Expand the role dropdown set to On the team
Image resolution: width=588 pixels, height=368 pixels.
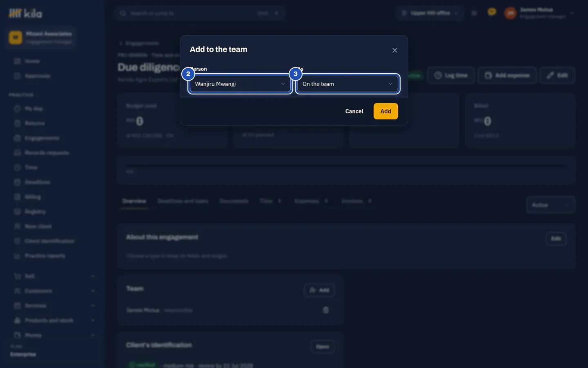[347, 84]
